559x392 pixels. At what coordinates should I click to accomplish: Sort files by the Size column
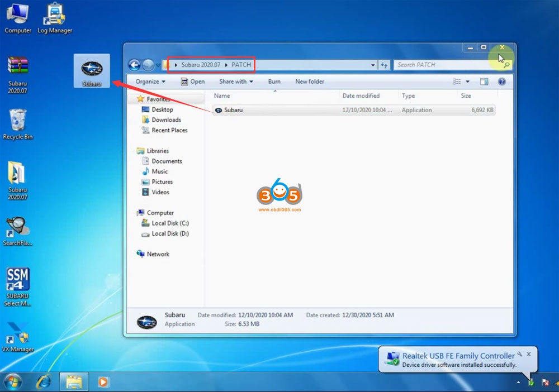click(x=477, y=95)
